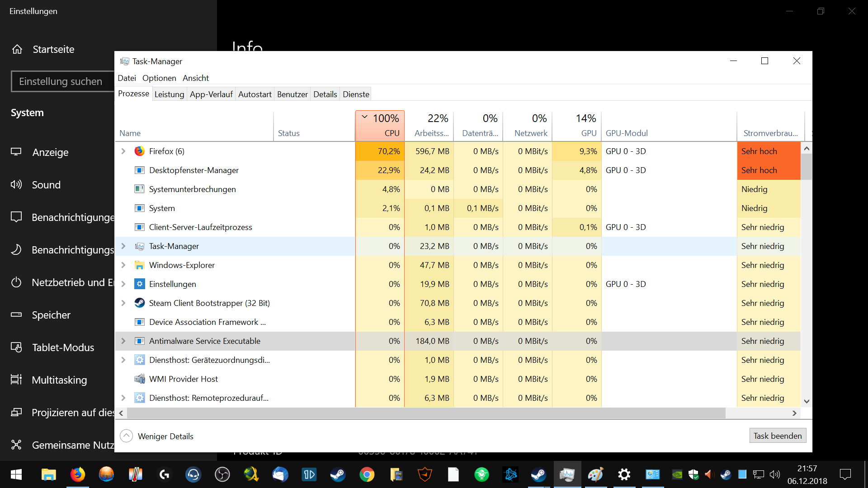The width and height of the screenshot is (868, 488).
Task: Click the Einstellungen gear process icon
Action: point(139,284)
